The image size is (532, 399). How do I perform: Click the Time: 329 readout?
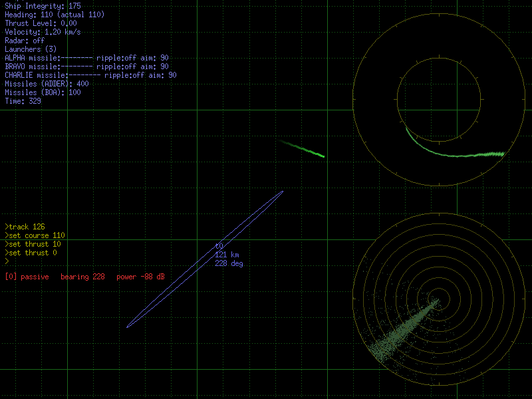tap(23, 101)
